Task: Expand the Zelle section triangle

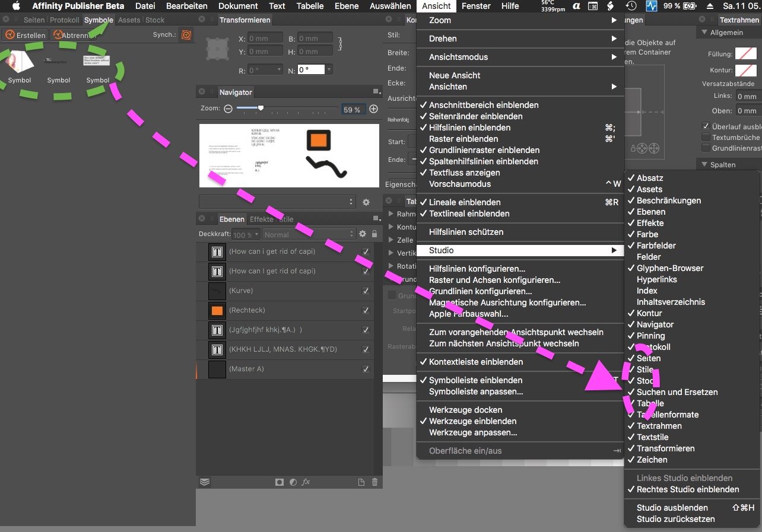Action: click(391, 240)
